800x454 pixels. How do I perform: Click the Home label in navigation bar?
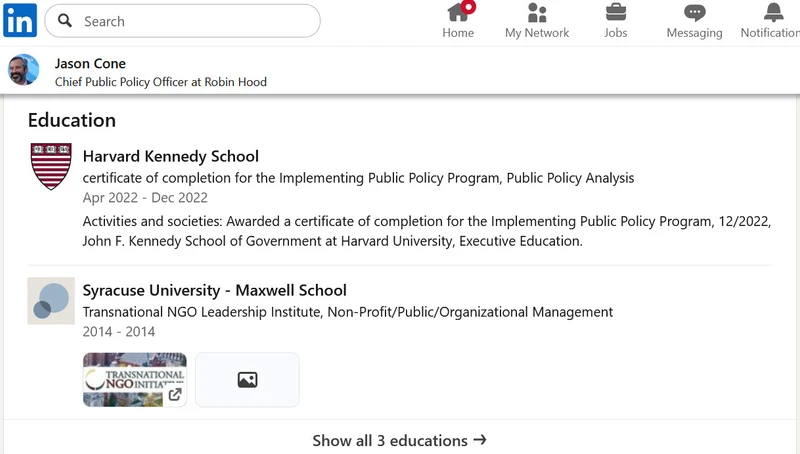tap(458, 33)
